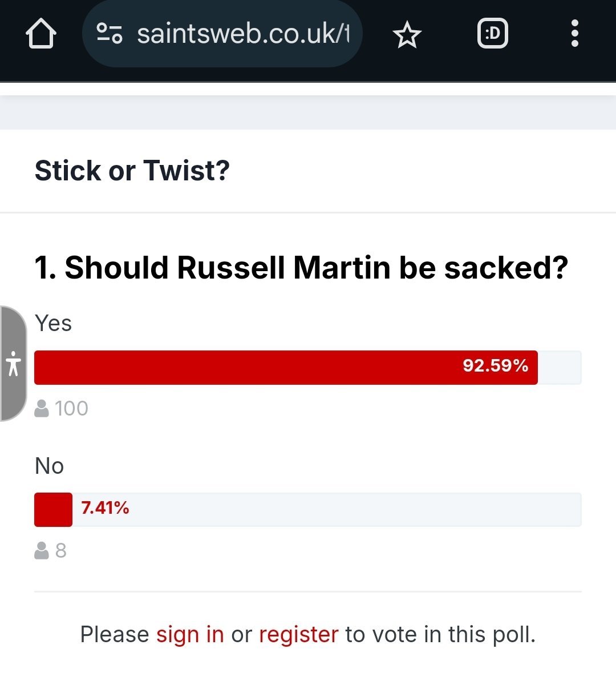
Task: Click the register link
Action: pyautogui.click(x=299, y=634)
